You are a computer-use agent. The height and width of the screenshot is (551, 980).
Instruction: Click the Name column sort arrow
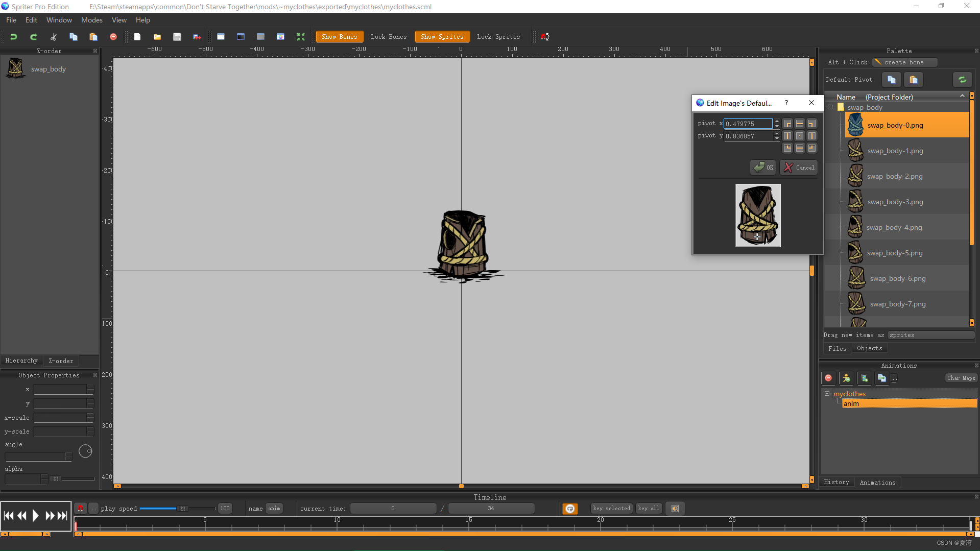pos(962,96)
